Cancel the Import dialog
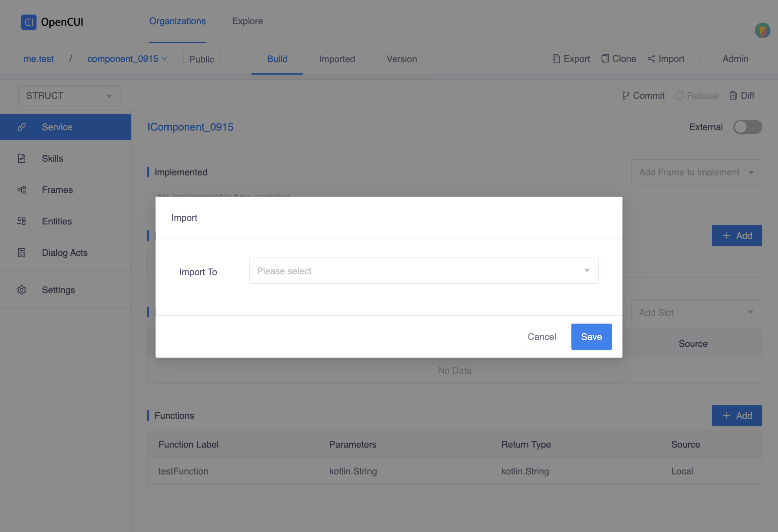Image resolution: width=778 pixels, height=532 pixels. pos(542,337)
